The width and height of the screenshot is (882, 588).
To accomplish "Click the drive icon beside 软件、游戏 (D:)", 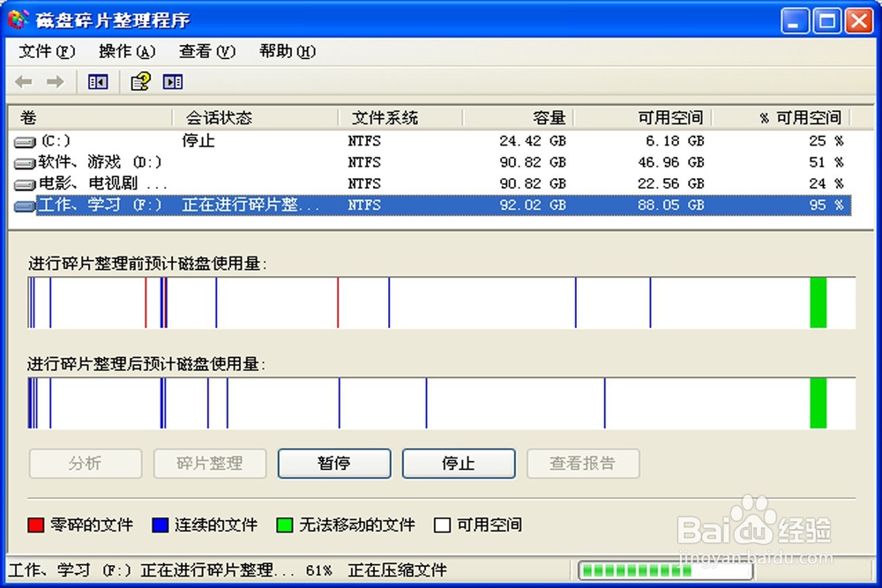I will (22, 162).
